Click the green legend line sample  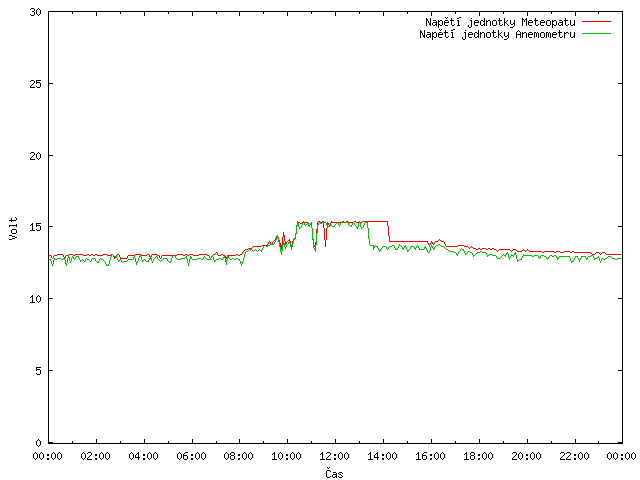click(x=596, y=34)
